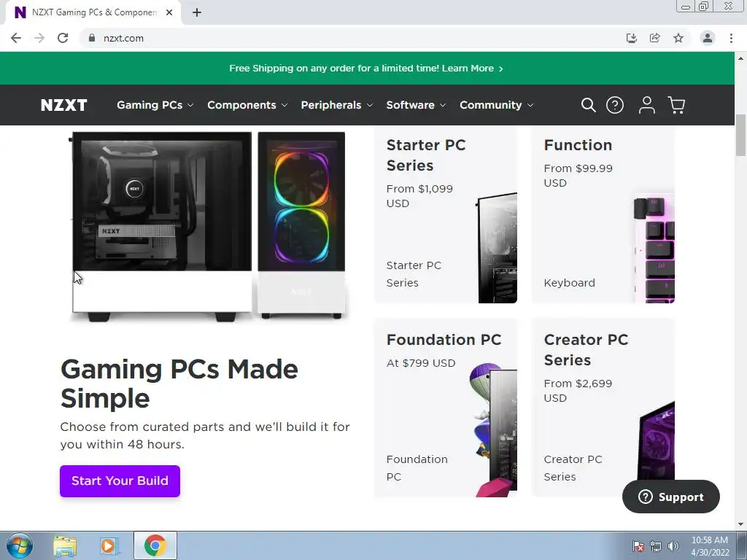Click the 'From $1,099 USD' price text
Image resolution: width=747 pixels, height=560 pixels.
click(x=419, y=196)
